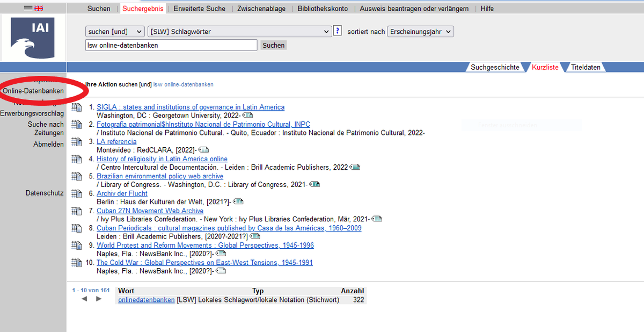Click the '1 - 10 von 161' result count

91,290
